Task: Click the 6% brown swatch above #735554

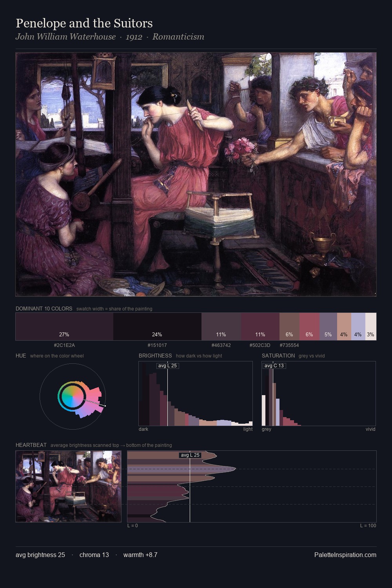Action: coord(289,327)
